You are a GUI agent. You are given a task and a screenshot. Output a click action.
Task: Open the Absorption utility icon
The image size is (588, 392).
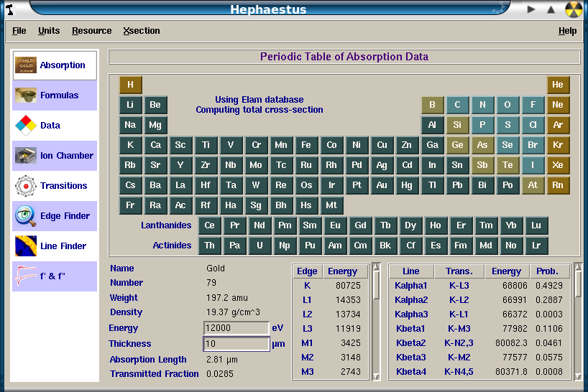pos(26,65)
